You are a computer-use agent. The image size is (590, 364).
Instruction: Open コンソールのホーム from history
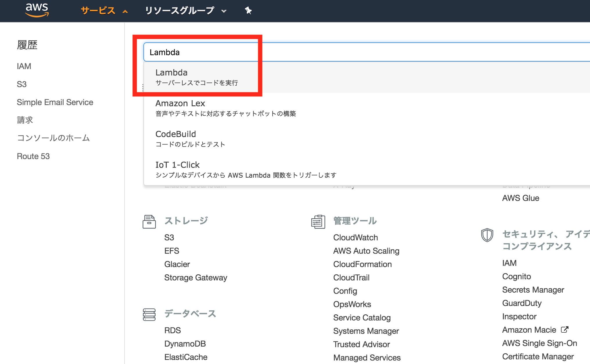tap(53, 138)
